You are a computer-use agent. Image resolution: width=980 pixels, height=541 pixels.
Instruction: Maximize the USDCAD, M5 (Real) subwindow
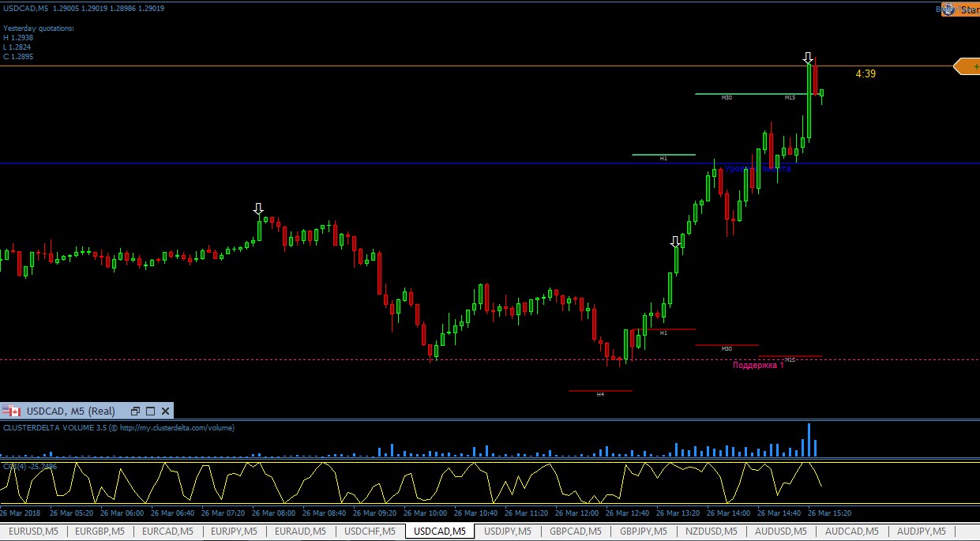point(150,411)
